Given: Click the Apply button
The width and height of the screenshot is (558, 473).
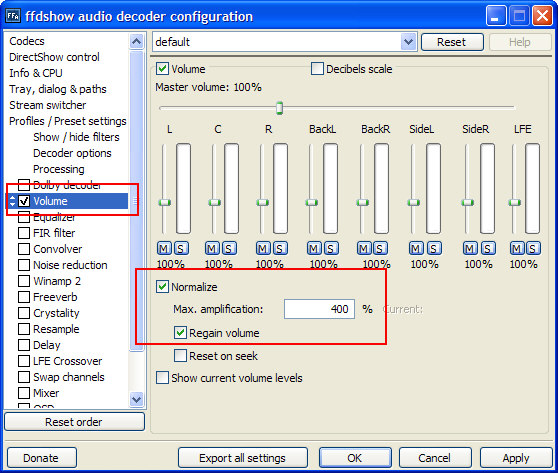Looking at the screenshot, I should (516, 458).
